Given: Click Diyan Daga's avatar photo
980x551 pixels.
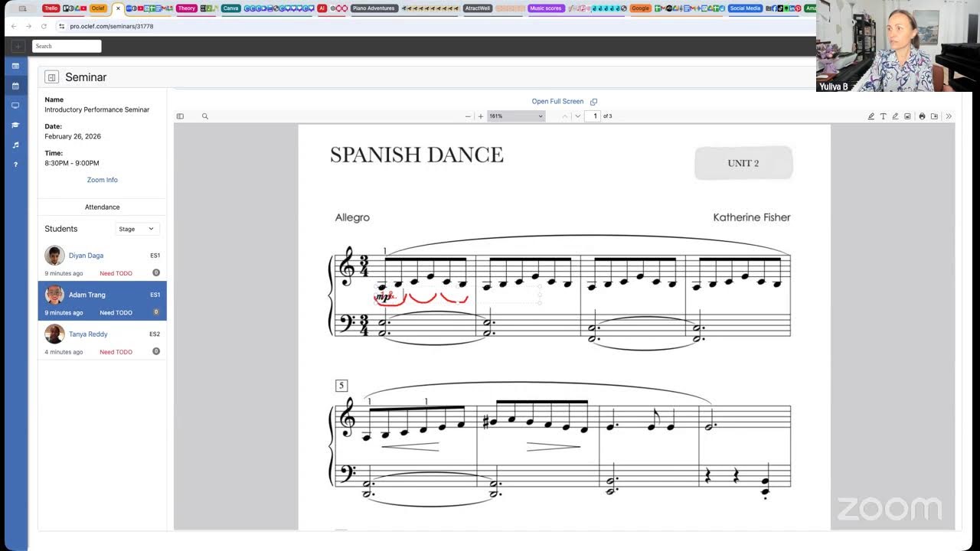Looking at the screenshot, I should pyautogui.click(x=54, y=256).
